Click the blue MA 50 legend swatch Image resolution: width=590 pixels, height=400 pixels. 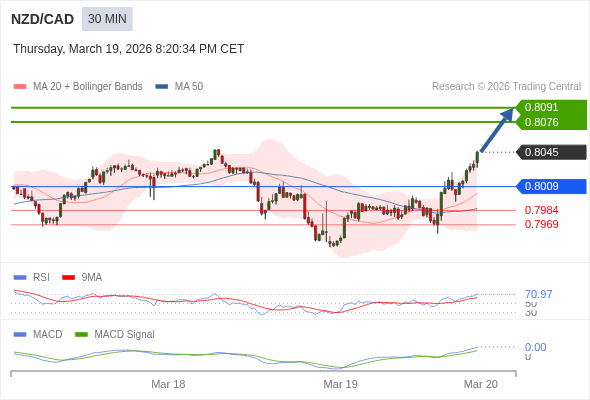point(162,87)
